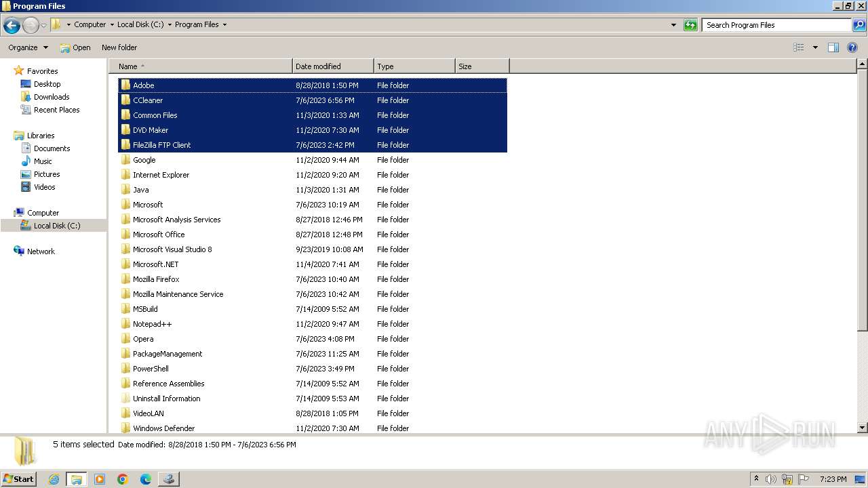Select the Opera folder icon
The height and width of the screenshot is (488, 868).
pyautogui.click(x=125, y=339)
